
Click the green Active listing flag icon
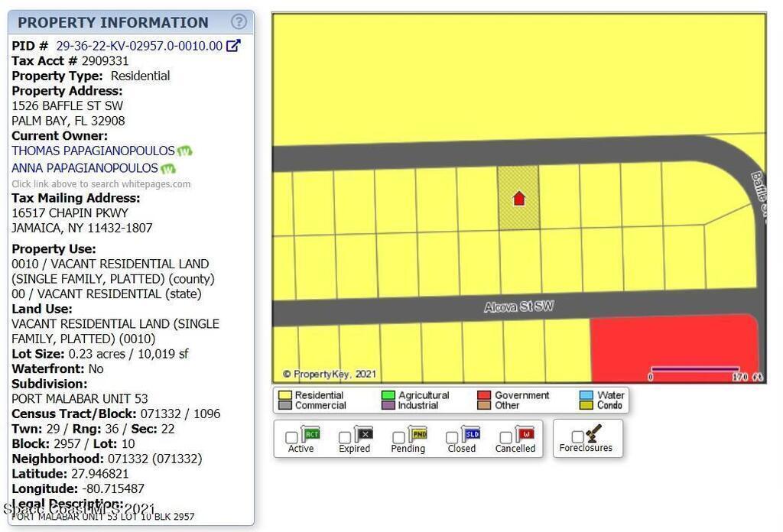coord(310,435)
